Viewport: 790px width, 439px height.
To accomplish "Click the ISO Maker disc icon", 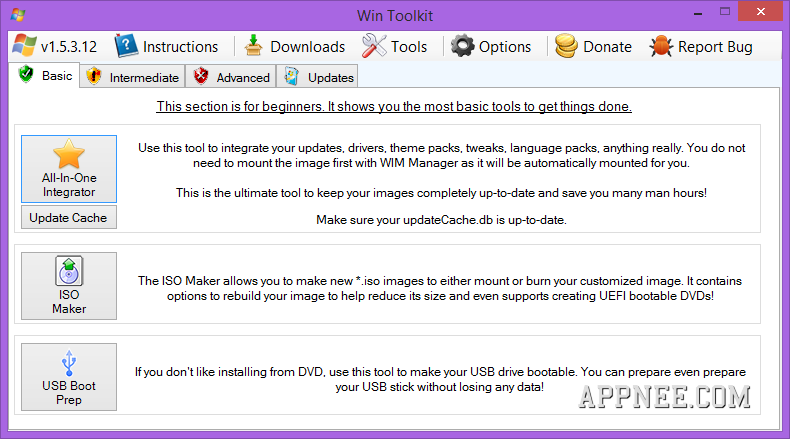I will point(69,271).
